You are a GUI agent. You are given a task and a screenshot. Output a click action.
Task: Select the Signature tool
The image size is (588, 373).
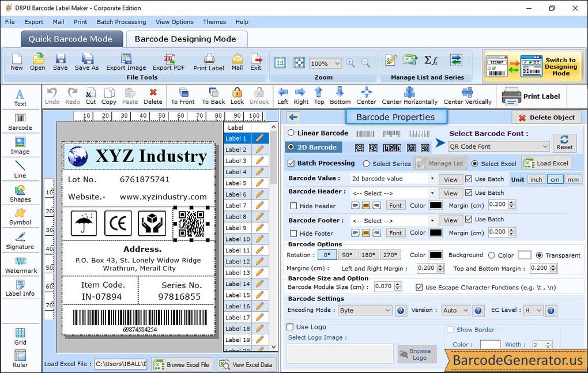coord(21,239)
